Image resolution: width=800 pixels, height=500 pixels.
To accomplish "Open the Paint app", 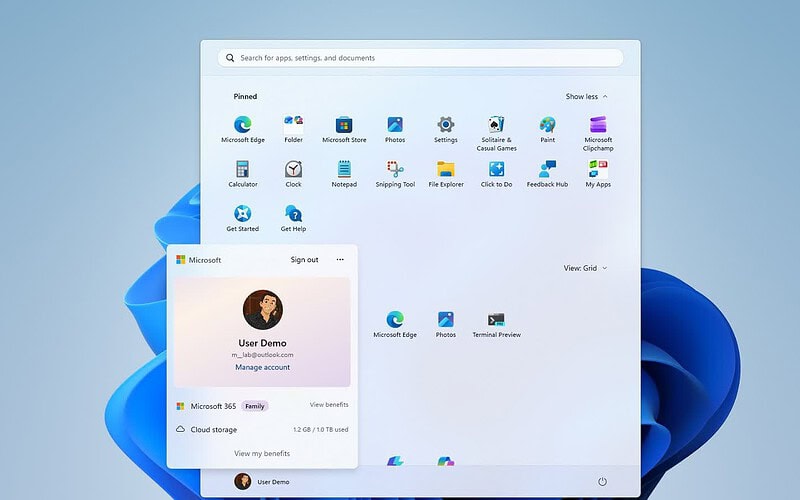I will pyautogui.click(x=547, y=130).
